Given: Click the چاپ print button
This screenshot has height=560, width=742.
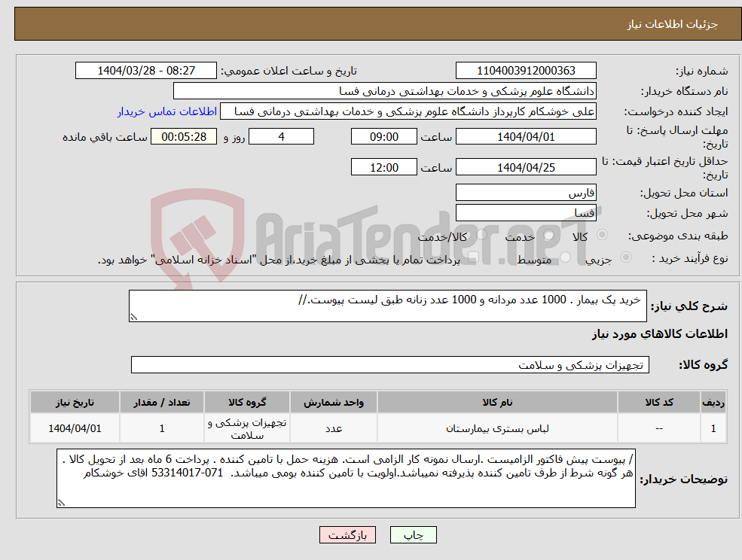Looking at the screenshot, I should pos(413,535).
